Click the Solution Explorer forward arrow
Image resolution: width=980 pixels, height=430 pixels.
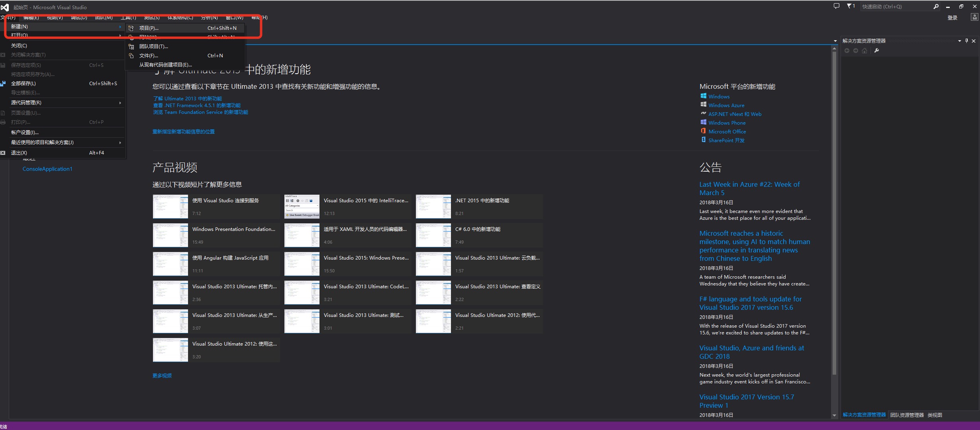pos(856,51)
